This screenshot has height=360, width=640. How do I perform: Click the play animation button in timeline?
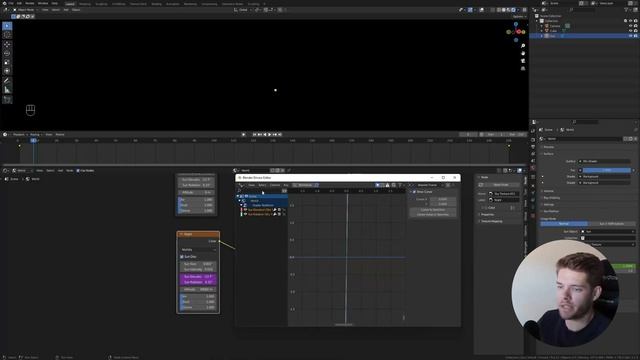coord(269,134)
